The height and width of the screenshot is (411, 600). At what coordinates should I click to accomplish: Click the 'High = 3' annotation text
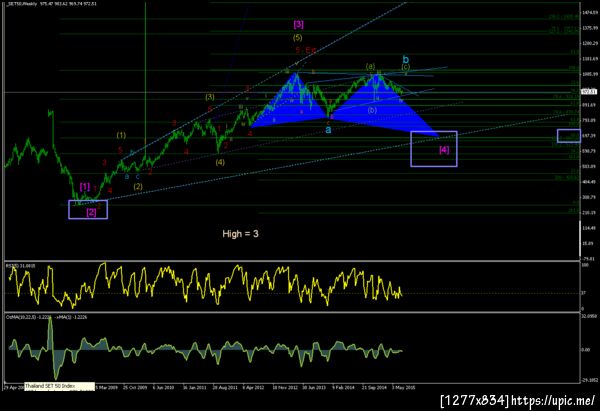click(240, 234)
